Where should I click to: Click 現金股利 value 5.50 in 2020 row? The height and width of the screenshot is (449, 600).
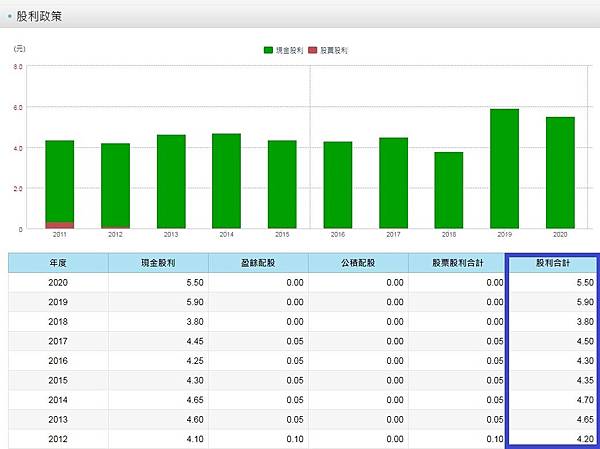click(195, 282)
